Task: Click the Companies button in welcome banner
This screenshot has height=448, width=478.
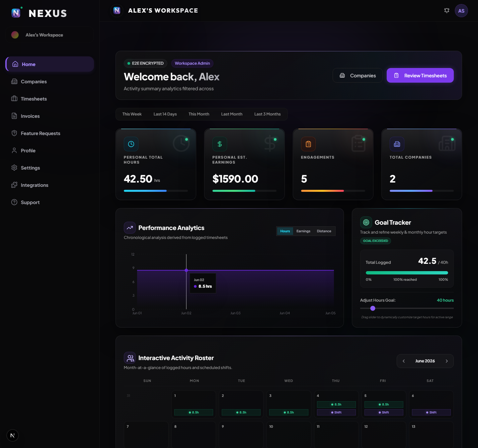Action: 358,75
